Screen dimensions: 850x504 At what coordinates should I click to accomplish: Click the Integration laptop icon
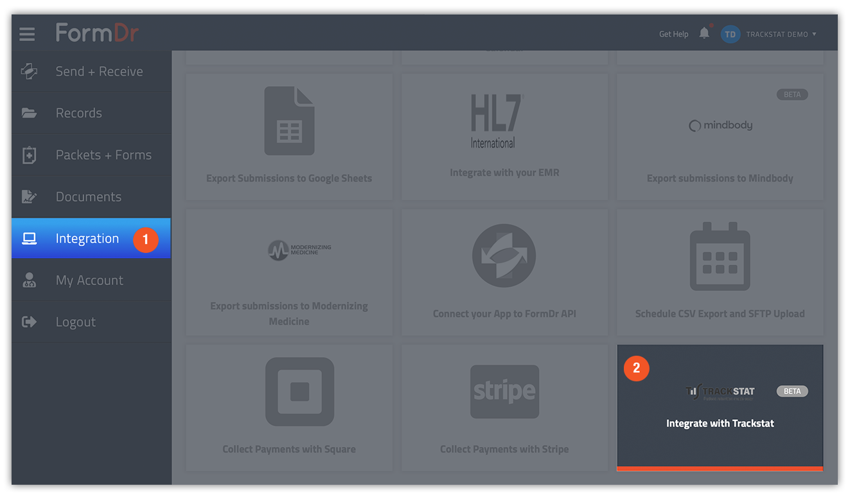(30, 238)
